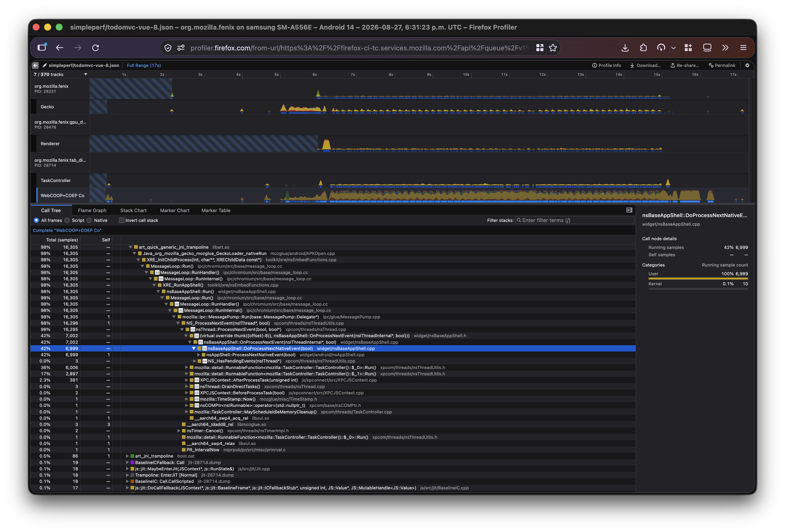Toggle the sidebar panel icon in Call Tree
Image resolution: width=785 pixels, height=532 pixels.
(x=629, y=210)
